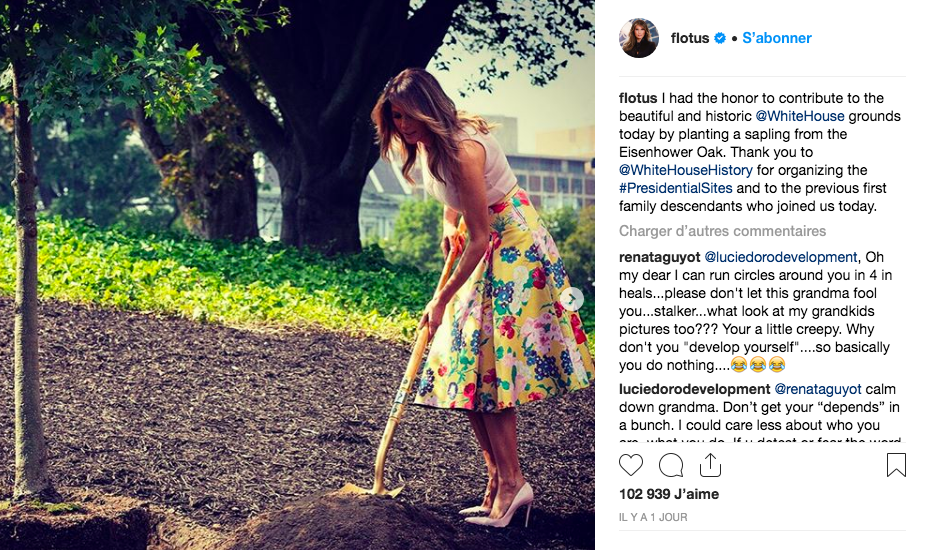
Task: Follow flotus with S'abonner button
Action: 777,38
